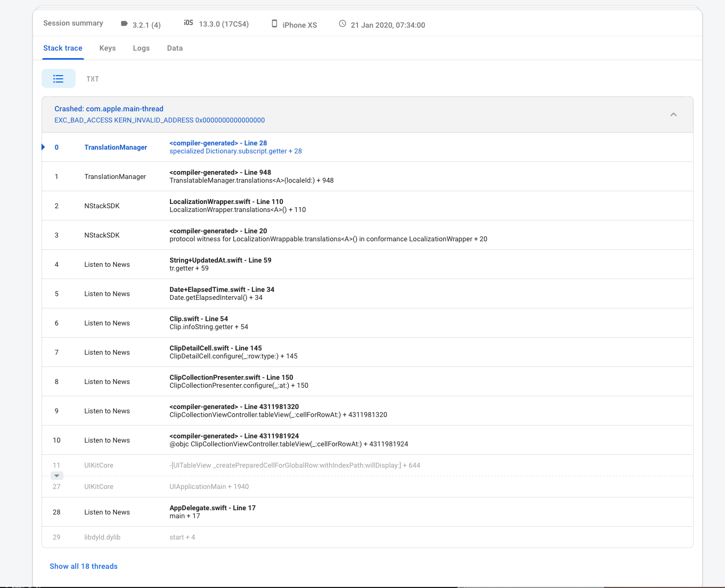Screen dimensions: 725x588
Task: Open the Logs tab
Action: point(141,48)
